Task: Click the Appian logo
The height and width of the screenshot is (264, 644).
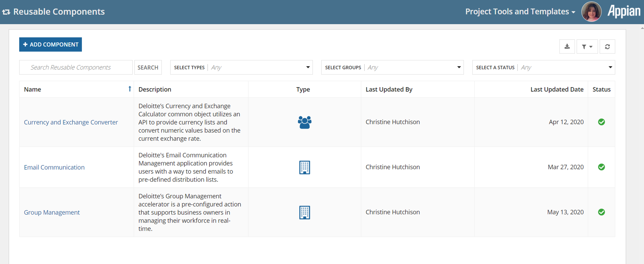Action: (x=624, y=12)
